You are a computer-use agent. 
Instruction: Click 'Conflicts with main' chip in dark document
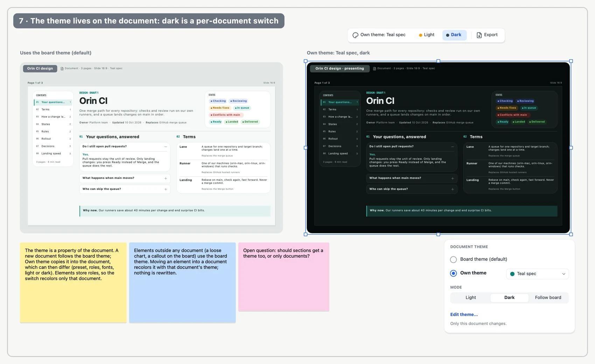[512, 115]
